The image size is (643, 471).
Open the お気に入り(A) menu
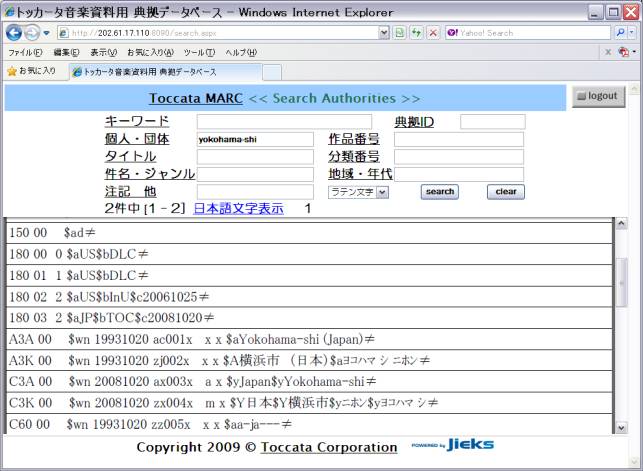pos(150,52)
